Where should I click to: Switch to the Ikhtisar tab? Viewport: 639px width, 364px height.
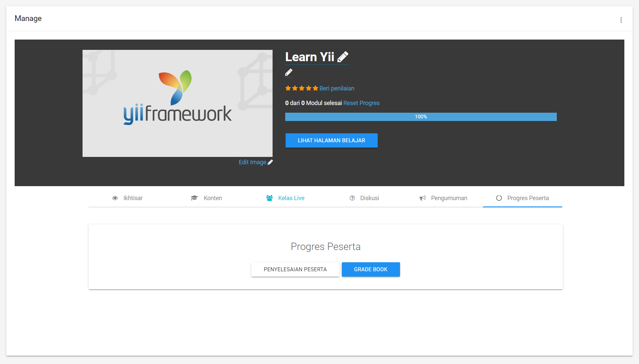pyautogui.click(x=128, y=198)
